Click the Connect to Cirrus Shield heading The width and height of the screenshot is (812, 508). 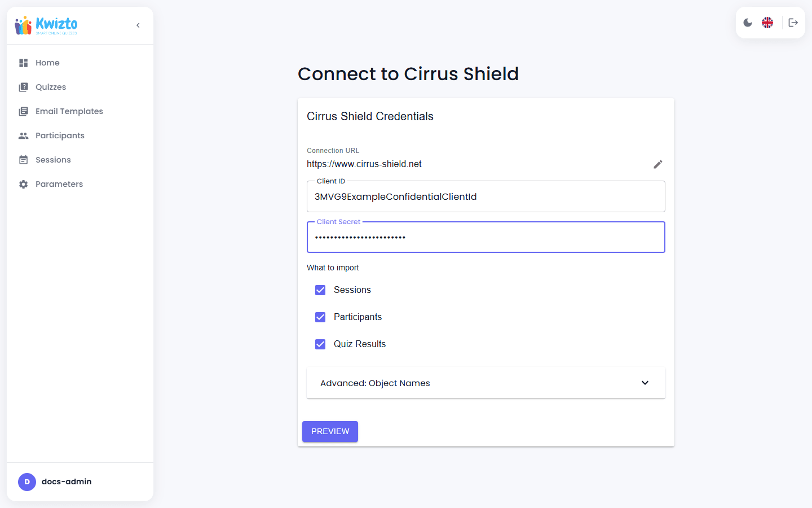coord(408,74)
